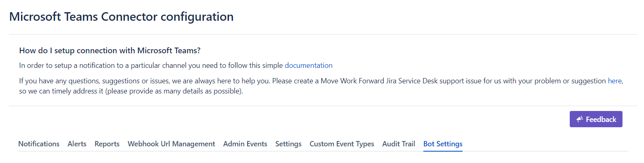Image resolution: width=644 pixels, height=163 pixels.
Task: Open Webhook Url Management tab
Action: [x=171, y=144]
